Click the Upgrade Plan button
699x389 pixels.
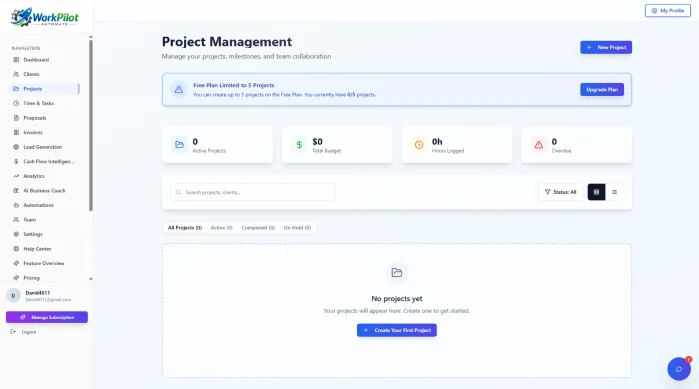(602, 90)
